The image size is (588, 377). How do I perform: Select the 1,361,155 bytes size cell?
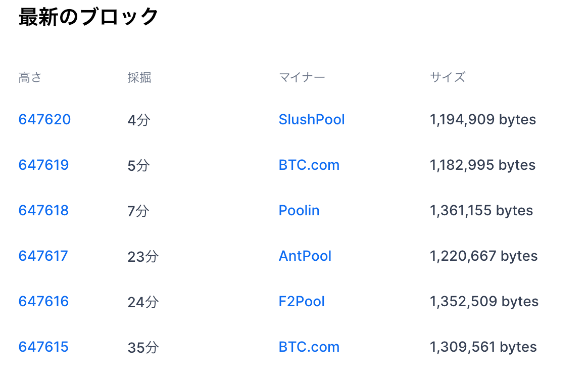tap(481, 210)
